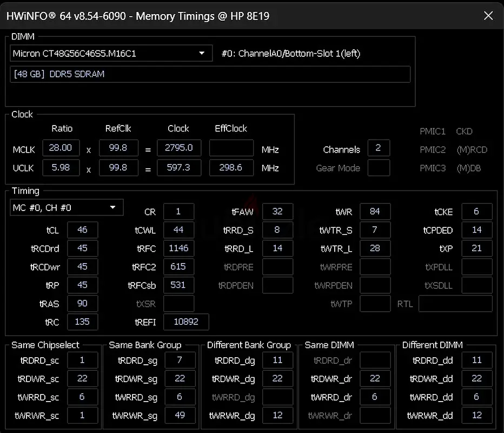Click the tRC value 135
The width and height of the screenshot is (504, 433).
click(x=83, y=322)
